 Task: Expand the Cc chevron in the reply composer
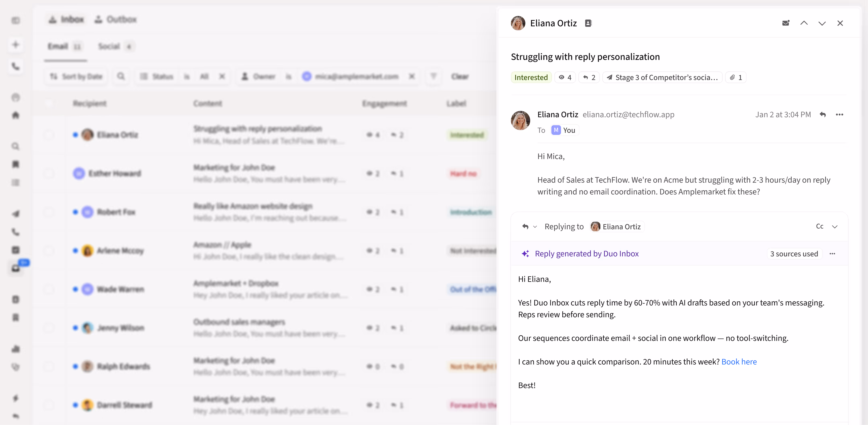pos(835,226)
